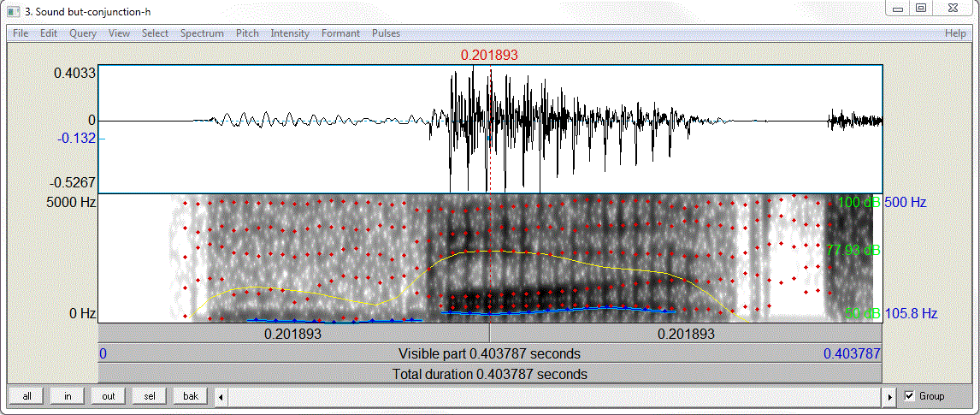Open the Select menu
Viewport: 980px width, 415px height.
click(155, 33)
